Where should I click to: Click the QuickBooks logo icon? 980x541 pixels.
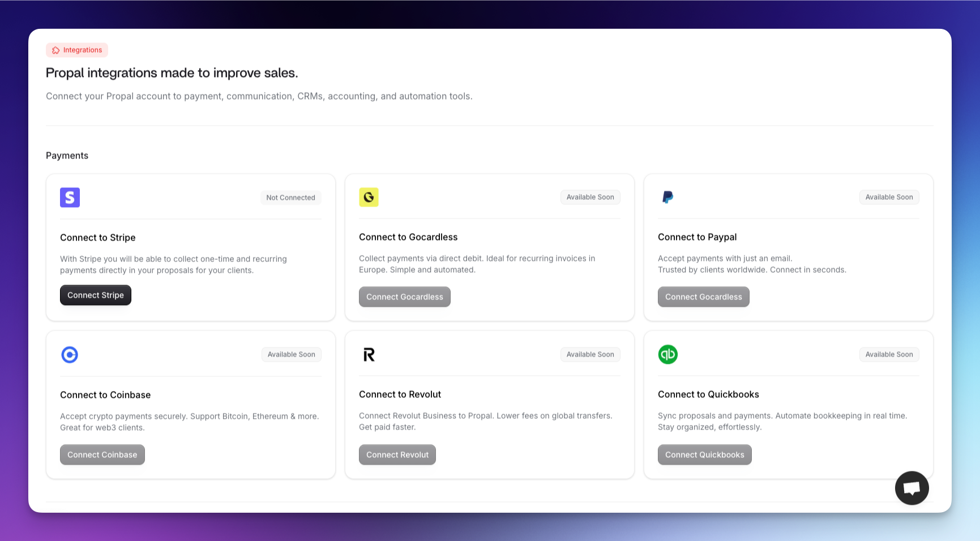(667, 355)
